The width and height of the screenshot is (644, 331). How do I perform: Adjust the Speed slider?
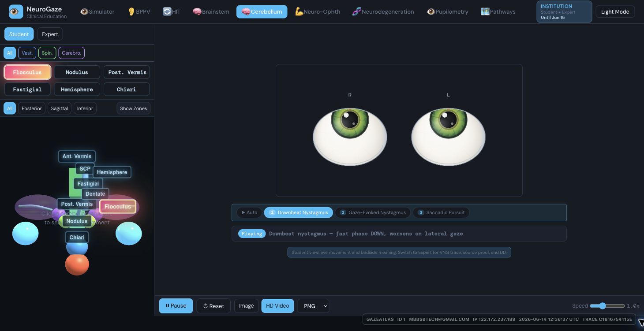(607, 306)
